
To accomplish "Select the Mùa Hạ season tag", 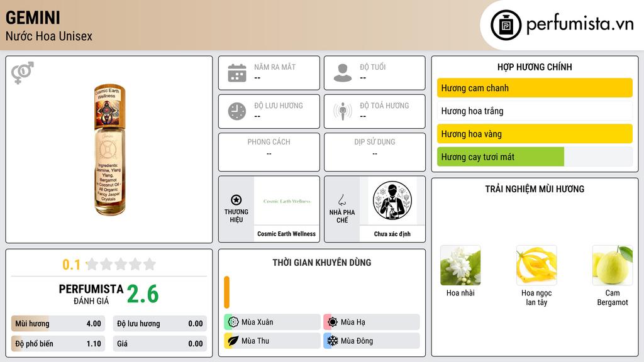I will [372, 322].
